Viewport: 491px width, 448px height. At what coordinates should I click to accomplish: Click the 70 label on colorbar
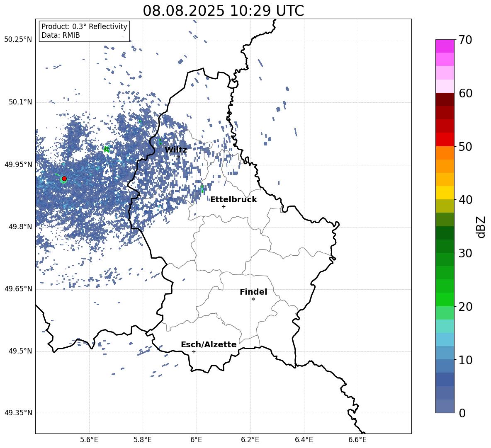point(465,40)
